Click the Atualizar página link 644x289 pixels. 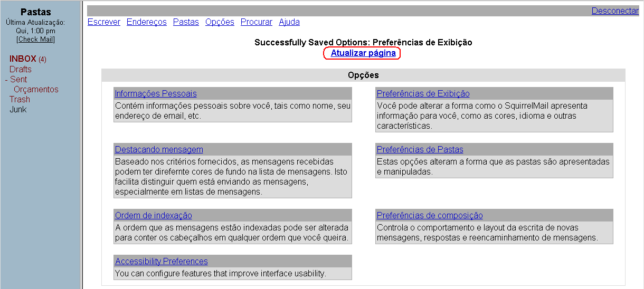pyautogui.click(x=363, y=53)
